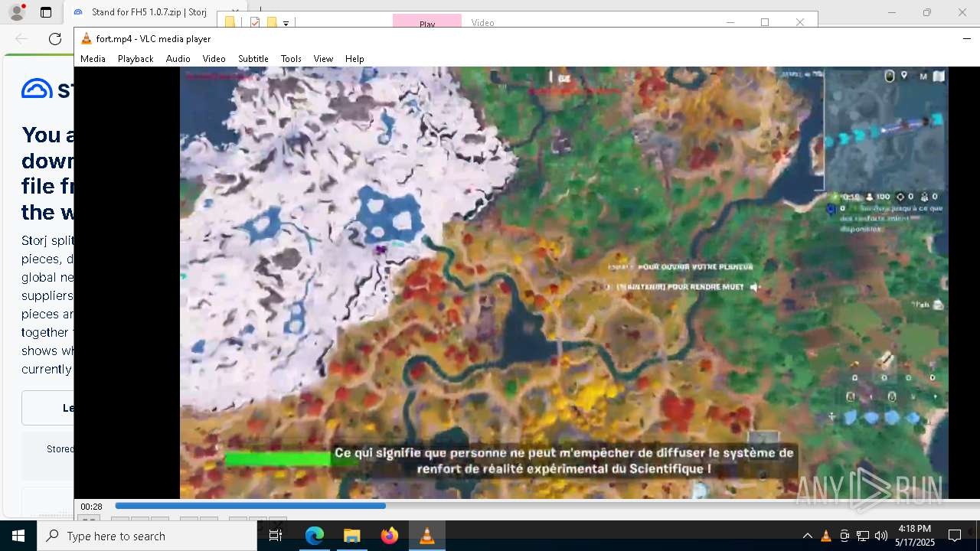Image resolution: width=980 pixels, height=551 pixels.
Task: Click the Edge browser back arrow
Action: click(21, 39)
